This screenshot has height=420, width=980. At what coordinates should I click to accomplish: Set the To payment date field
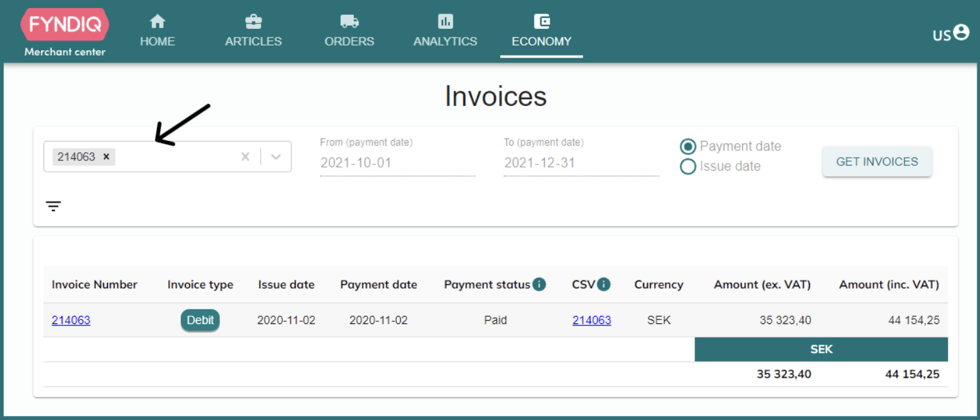tap(581, 162)
